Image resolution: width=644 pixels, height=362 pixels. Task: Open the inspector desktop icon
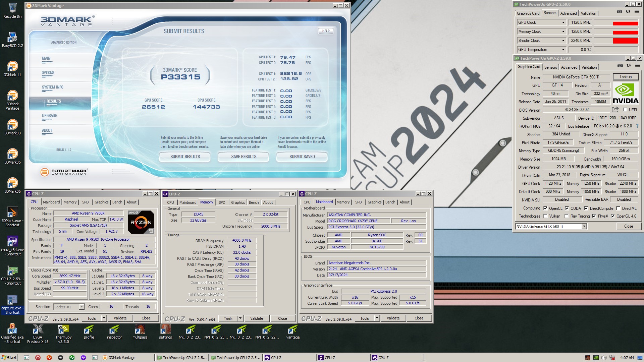[x=114, y=331]
